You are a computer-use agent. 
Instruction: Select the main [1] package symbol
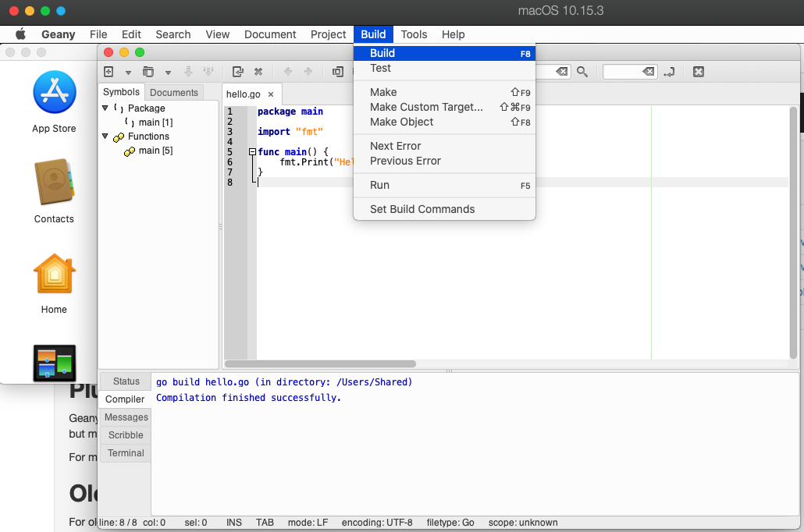click(x=155, y=122)
